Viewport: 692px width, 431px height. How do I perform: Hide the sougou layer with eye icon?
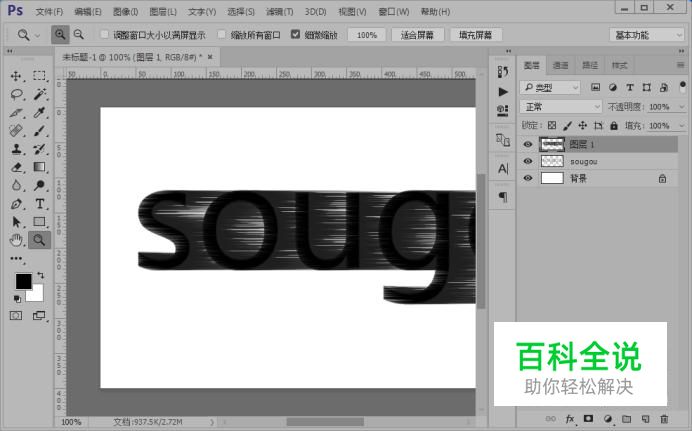[x=528, y=161]
